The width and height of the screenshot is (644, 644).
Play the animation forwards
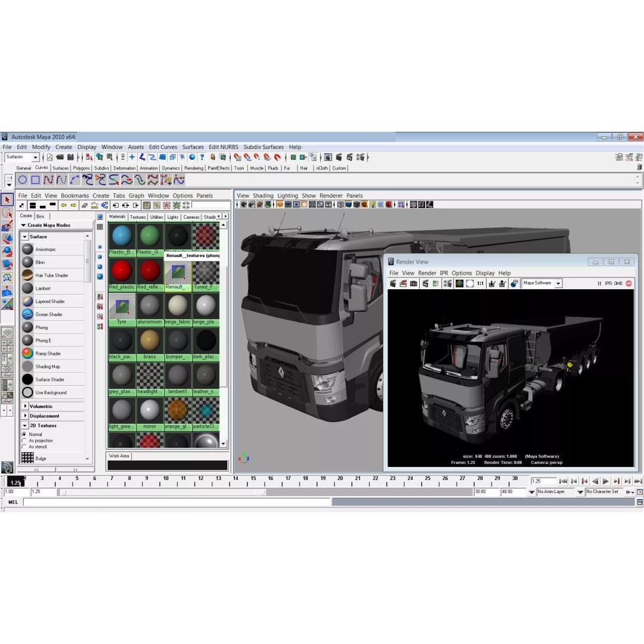[606, 481]
